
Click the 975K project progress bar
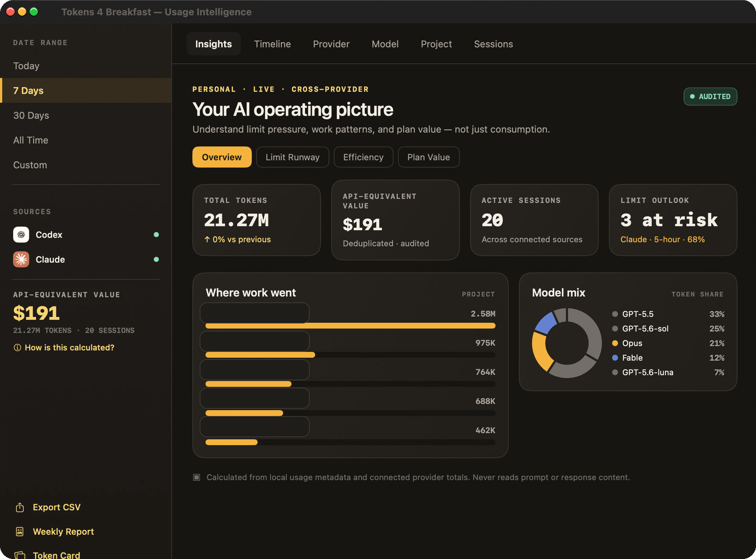coord(351,355)
